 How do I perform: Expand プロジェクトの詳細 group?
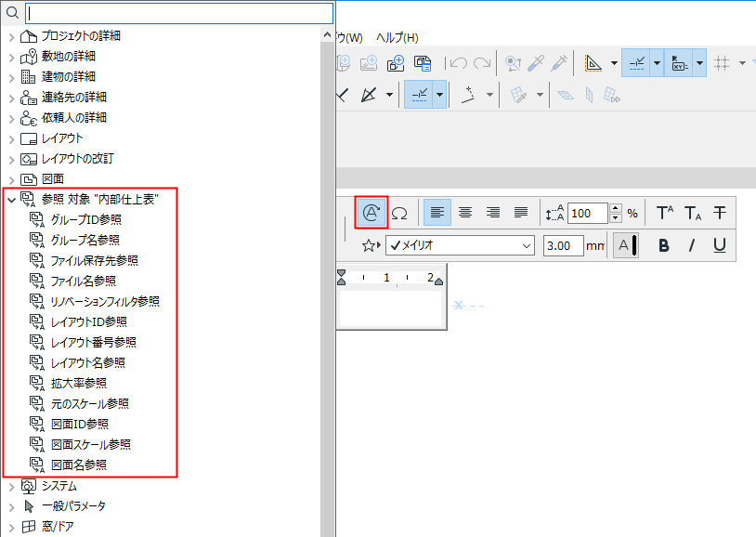(12, 36)
